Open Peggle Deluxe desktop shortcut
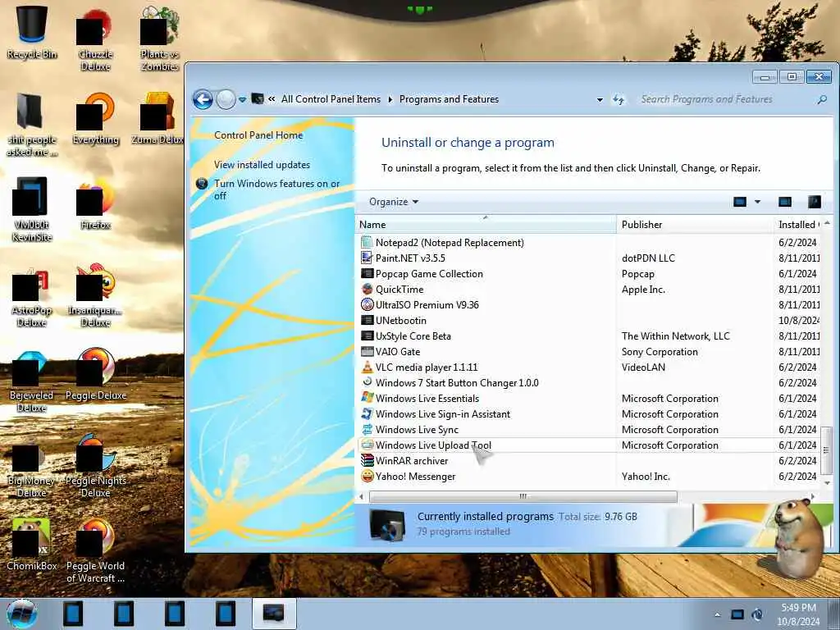This screenshot has height=630, width=840. [x=96, y=375]
